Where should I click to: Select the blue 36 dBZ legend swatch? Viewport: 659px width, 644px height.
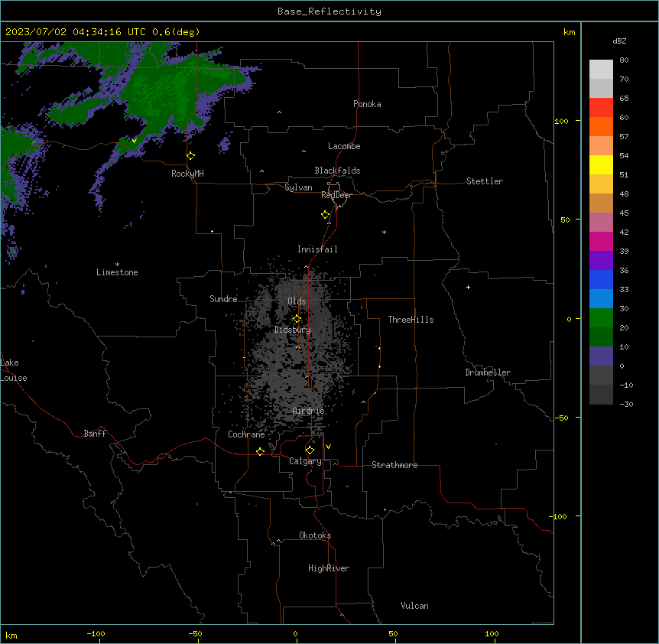point(601,279)
